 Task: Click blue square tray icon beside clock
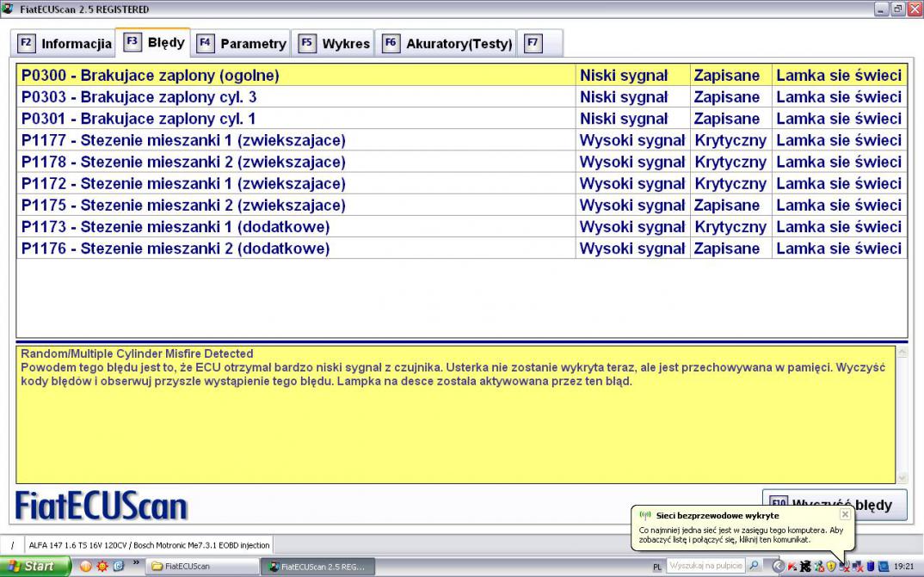(x=884, y=567)
